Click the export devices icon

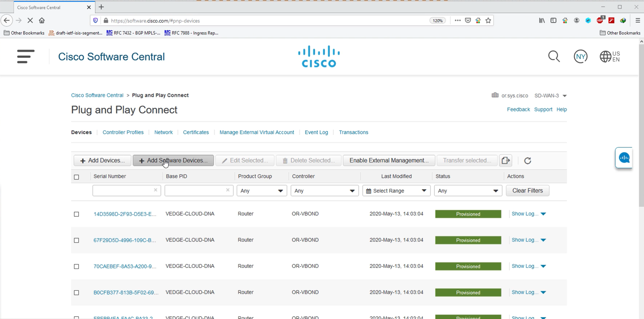click(x=505, y=160)
